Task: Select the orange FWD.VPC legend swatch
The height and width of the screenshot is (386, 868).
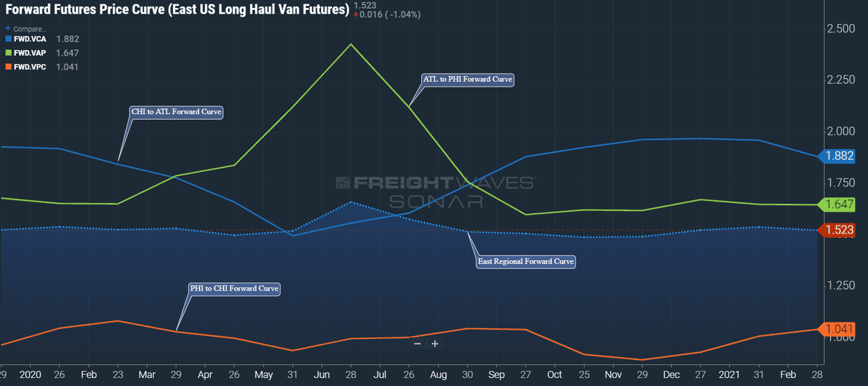Action: pyautogui.click(x=8, y=67)
